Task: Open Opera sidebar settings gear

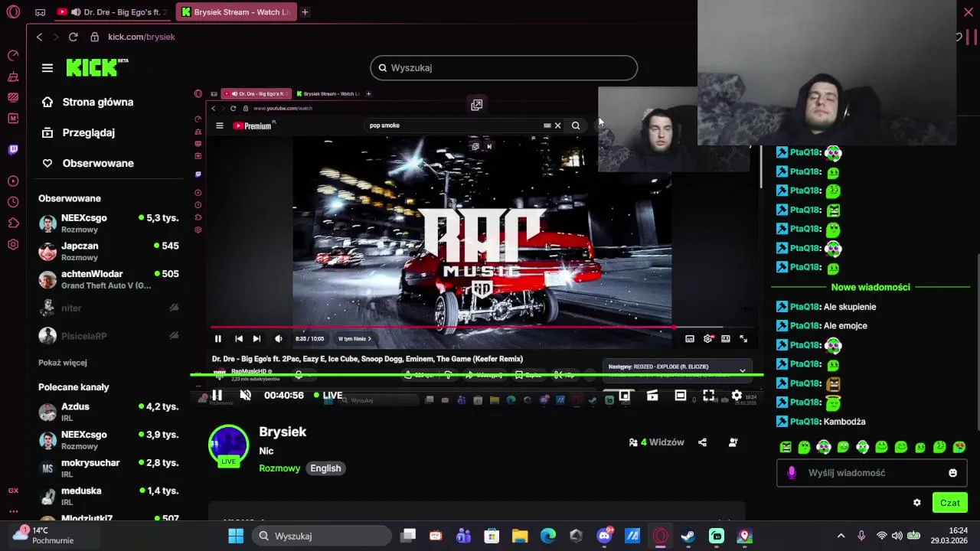Action: tap(13, 245)
